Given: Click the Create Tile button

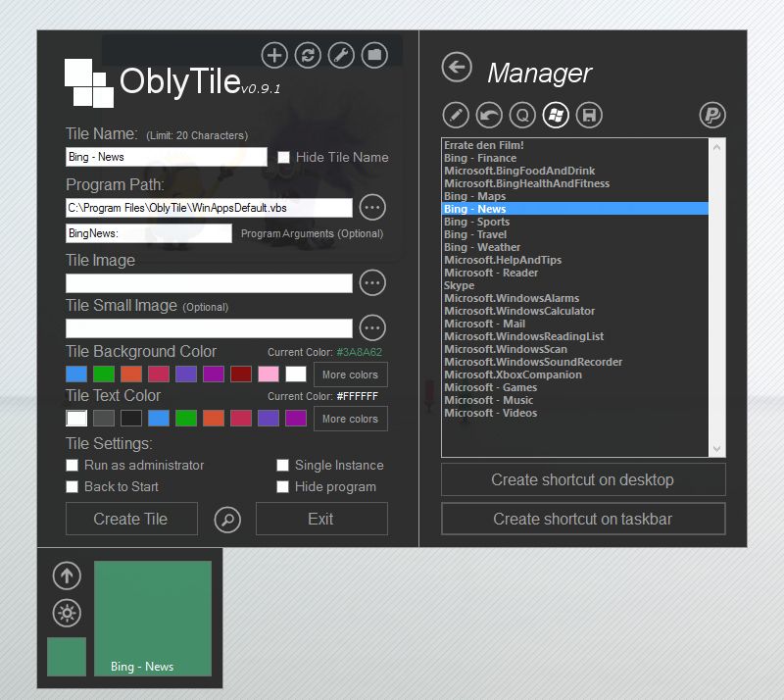Looking at the screenshot, I should [131, 519].
